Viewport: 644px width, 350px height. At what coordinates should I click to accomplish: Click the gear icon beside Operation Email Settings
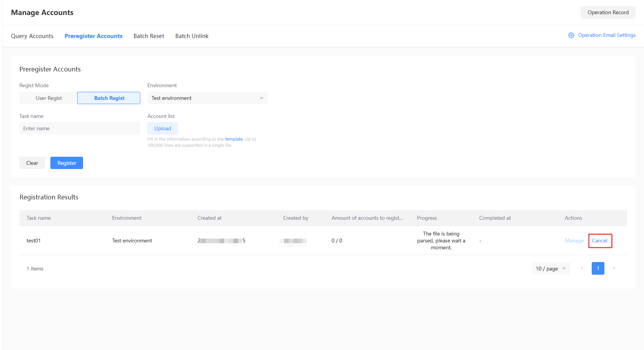click(571, 35)
